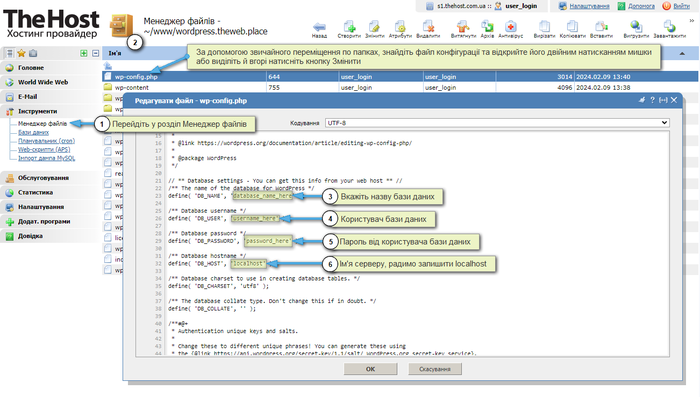
Task: Confirm edits with the OK button
Action: tap(370, 369)
